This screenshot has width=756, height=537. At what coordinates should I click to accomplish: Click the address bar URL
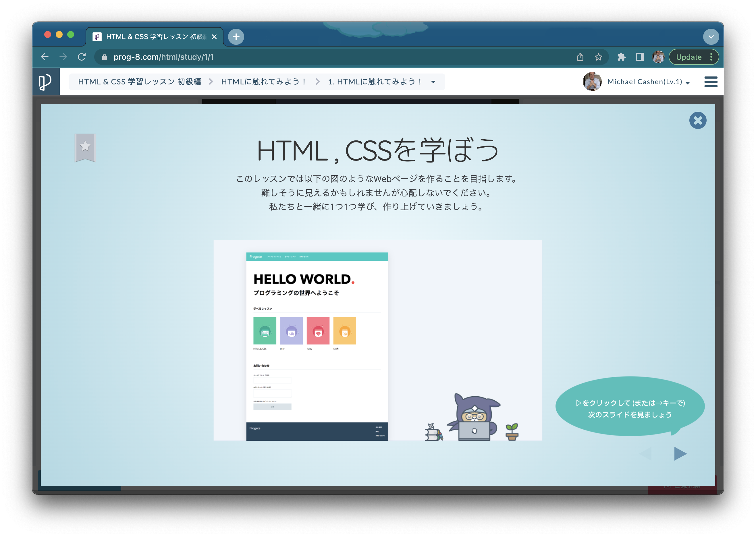[163, 57]
